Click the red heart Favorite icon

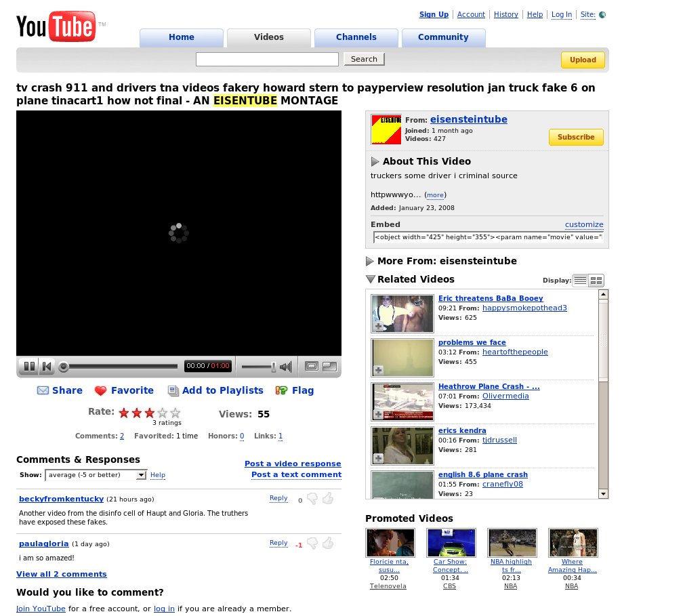100,391
